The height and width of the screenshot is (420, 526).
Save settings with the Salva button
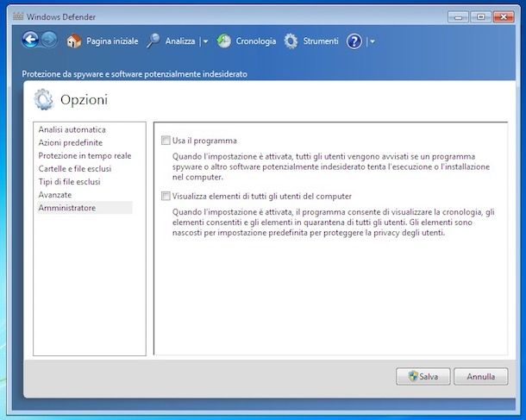click(x=423, y=376)
